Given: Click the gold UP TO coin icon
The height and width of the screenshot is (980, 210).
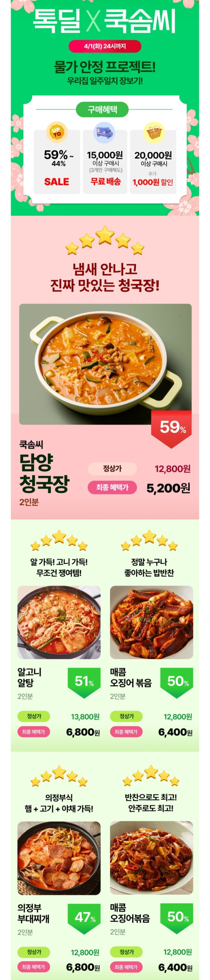Looking at the screenshot, I should click(57, 132).
